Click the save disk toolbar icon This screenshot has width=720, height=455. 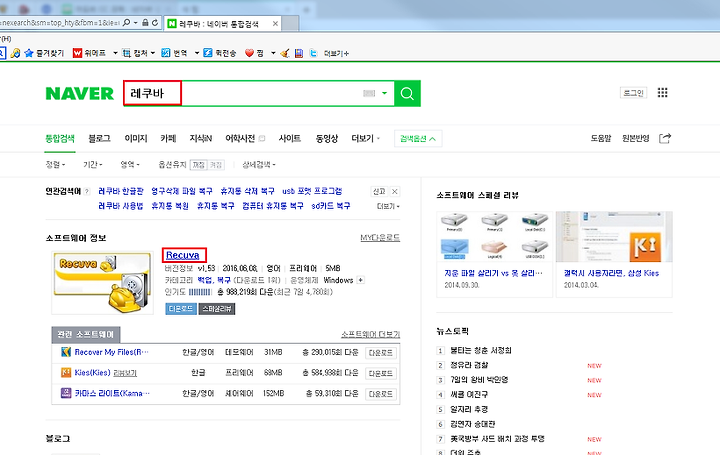pyautogui.click(x=299, y=53)
